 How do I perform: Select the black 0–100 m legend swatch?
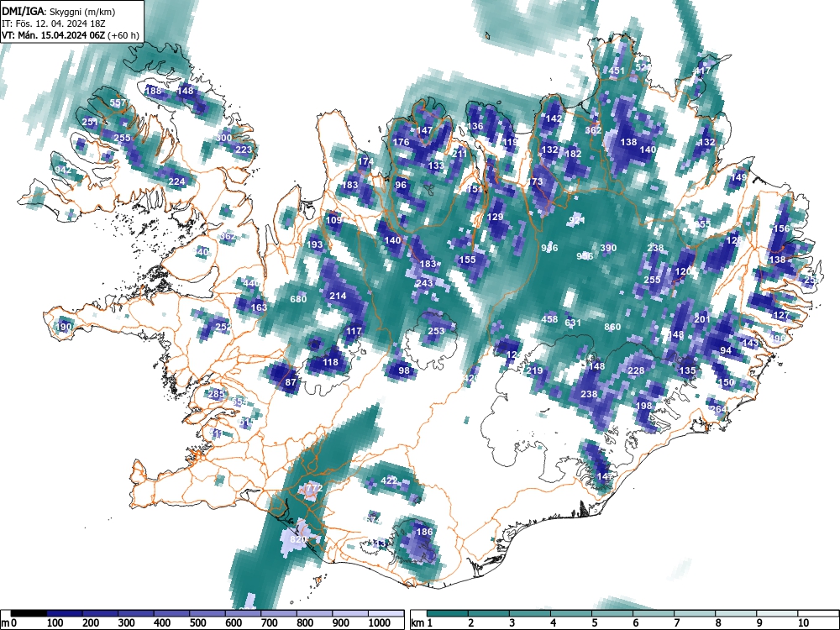[x=29, y=614]
